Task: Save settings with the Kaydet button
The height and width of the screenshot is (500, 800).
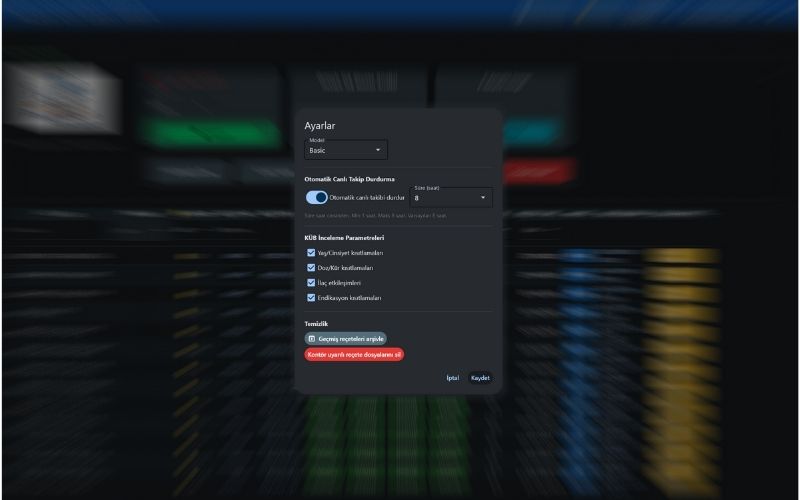Action: (x=480, y=378)
